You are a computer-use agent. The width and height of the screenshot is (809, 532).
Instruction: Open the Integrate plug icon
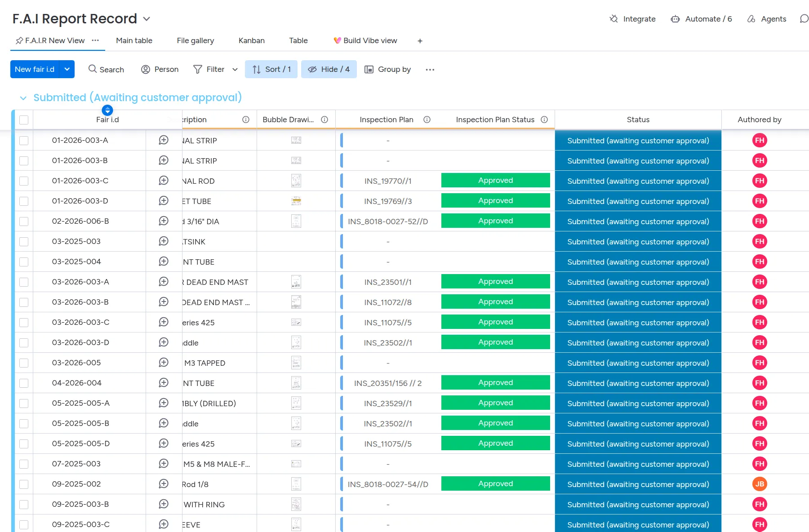pos(613,19)
